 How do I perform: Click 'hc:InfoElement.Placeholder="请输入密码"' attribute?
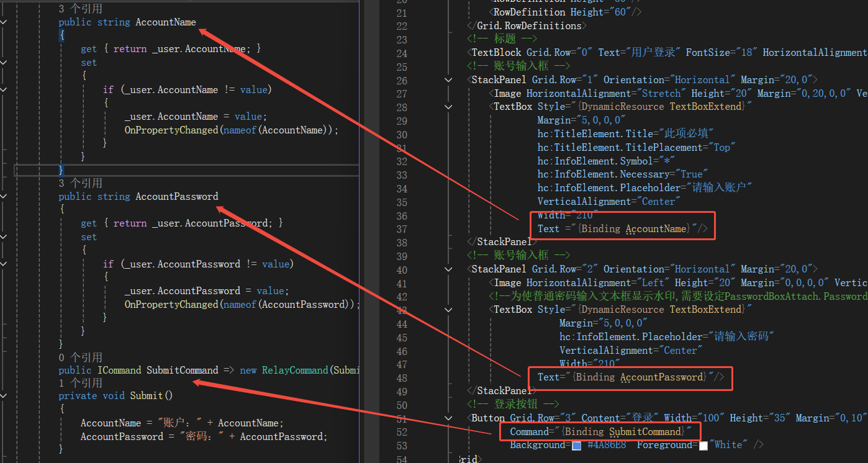(667, 337)
